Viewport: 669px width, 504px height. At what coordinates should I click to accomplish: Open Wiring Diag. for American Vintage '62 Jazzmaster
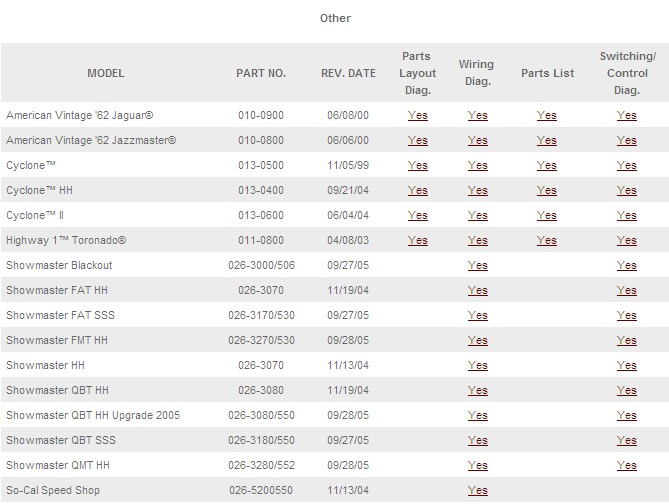tap(477, 140)
